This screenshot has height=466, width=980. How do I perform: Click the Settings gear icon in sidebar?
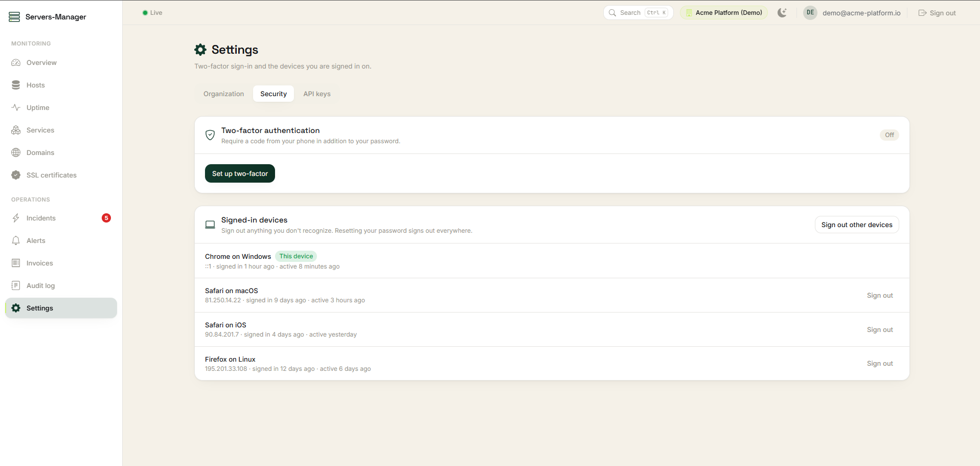click(16, 308)
